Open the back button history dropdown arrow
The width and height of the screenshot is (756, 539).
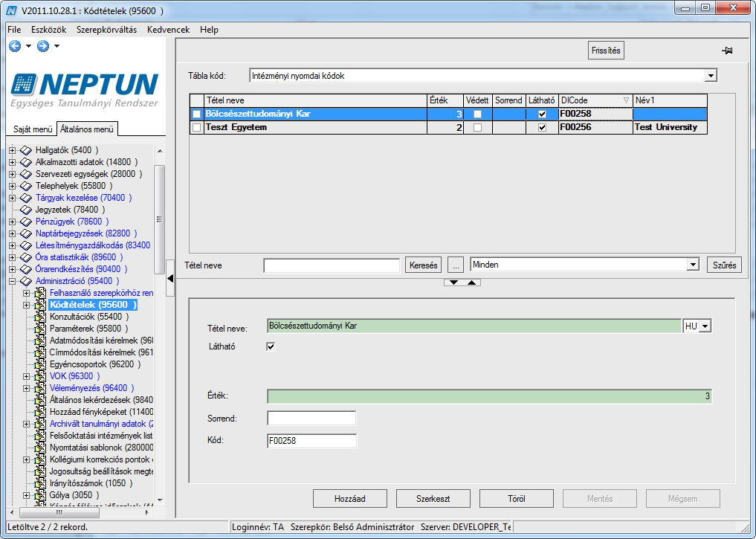[x=28, y=46]
